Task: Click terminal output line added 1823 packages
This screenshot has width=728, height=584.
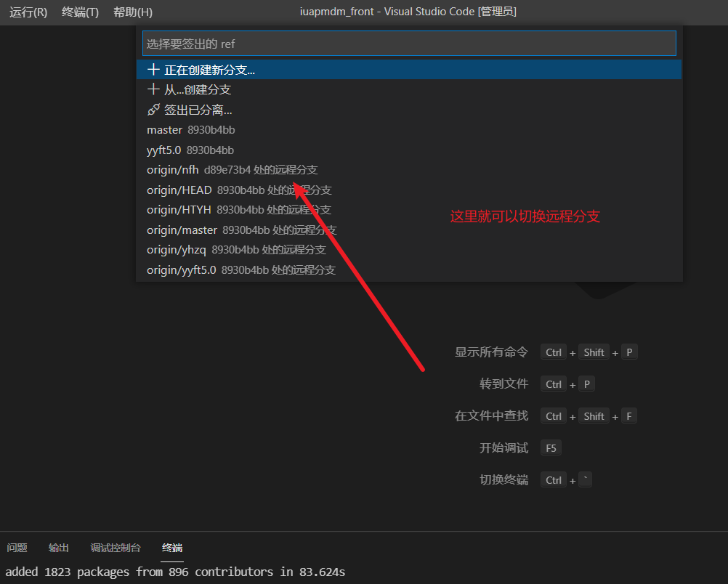Action: [175, 572]
